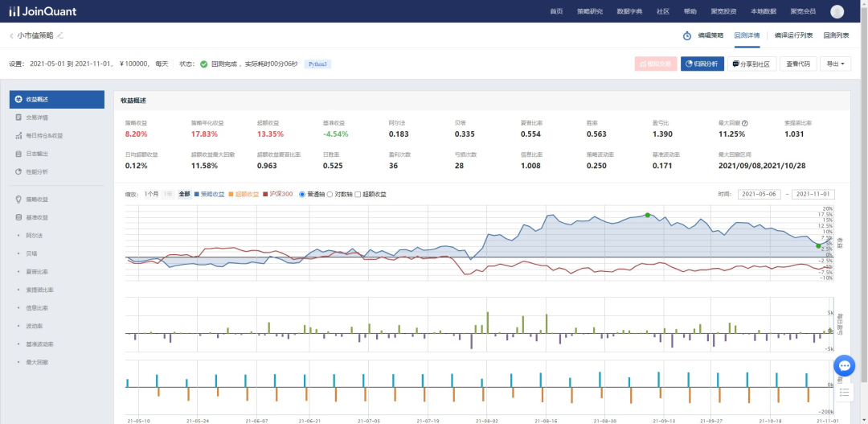Click the stopwatch icon next to 编辑策略

[687, 35]
